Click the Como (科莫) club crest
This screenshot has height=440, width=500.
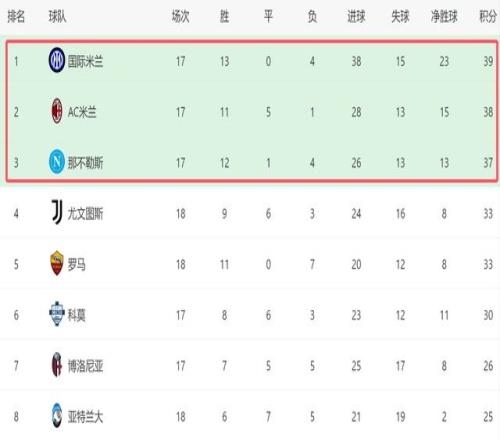click(57, 314)
